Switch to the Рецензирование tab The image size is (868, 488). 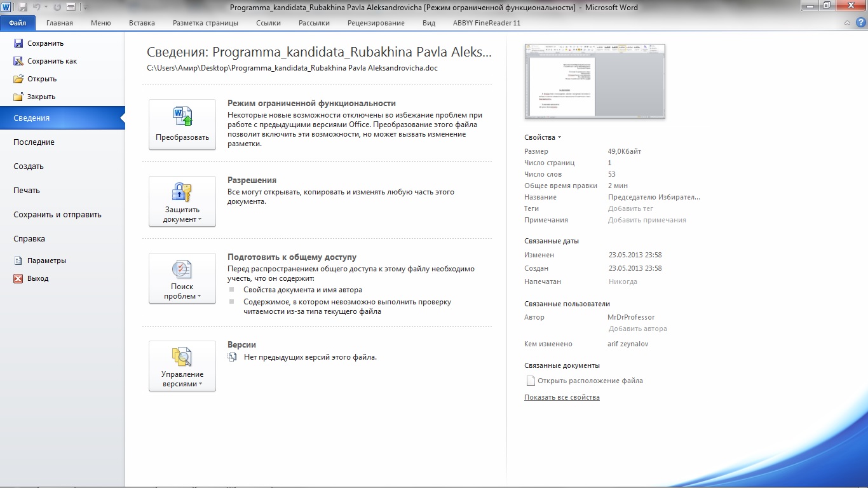coord(376,23)
